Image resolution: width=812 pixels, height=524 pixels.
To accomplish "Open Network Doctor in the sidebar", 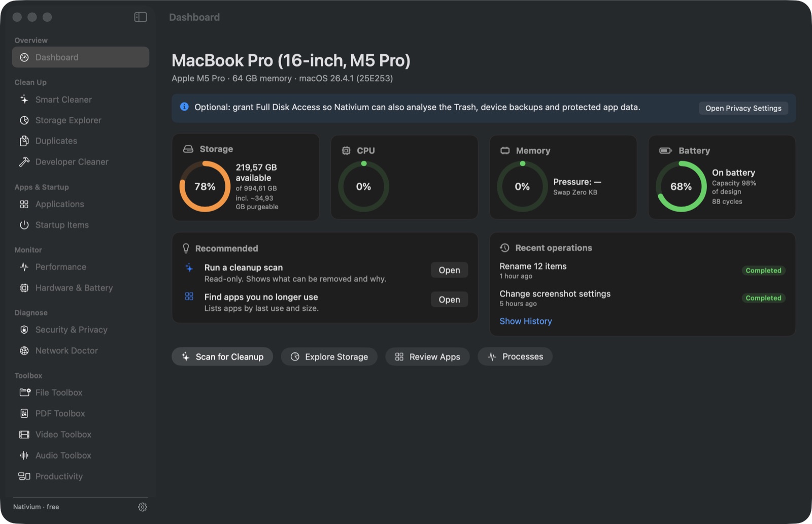I will click(80, 351).
